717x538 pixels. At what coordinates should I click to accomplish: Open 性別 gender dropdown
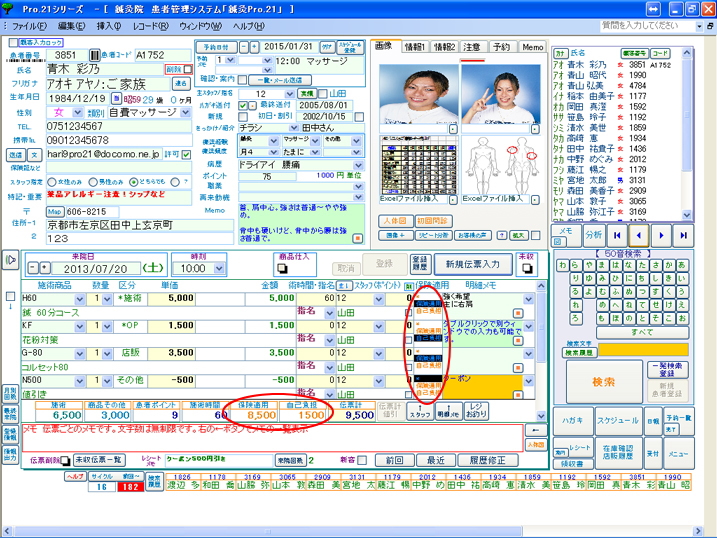click(x=77, y=112)
